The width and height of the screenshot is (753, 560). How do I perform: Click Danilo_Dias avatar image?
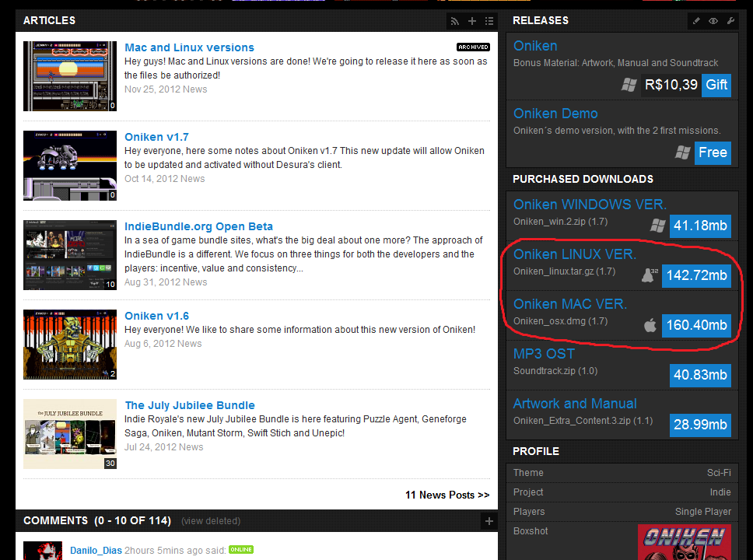click(43, 551)
